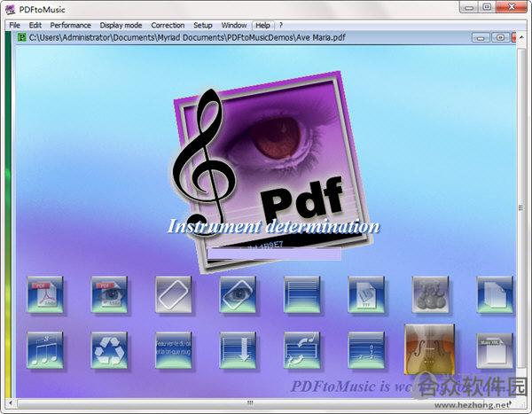
Task: Click the Ave Maria.pdf document title path
Action: pyautogui.click(x=187, y=37)
